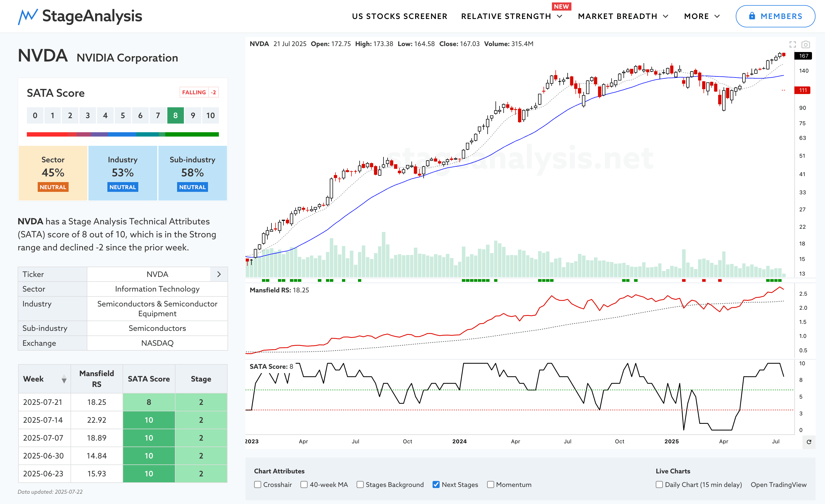The image size is (825, 504).
Task: Click the Information Technology sector cell
Action: click(157, 289)
